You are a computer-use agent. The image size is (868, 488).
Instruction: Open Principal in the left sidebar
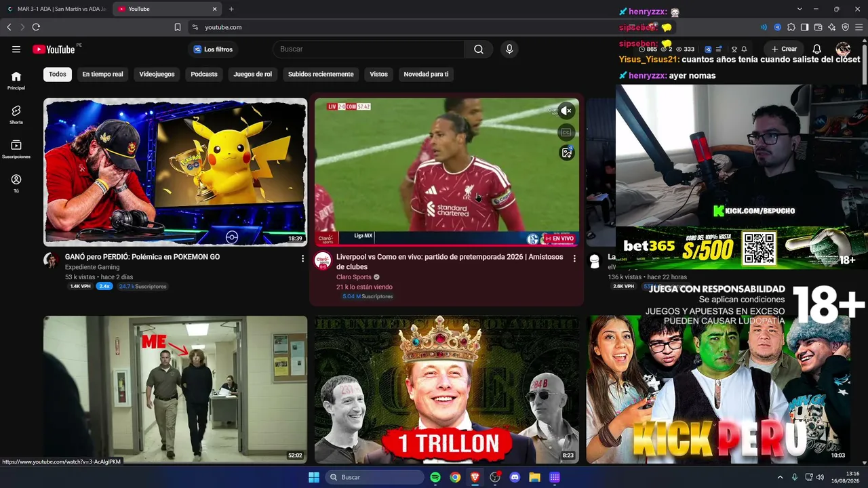pos(16,81)
